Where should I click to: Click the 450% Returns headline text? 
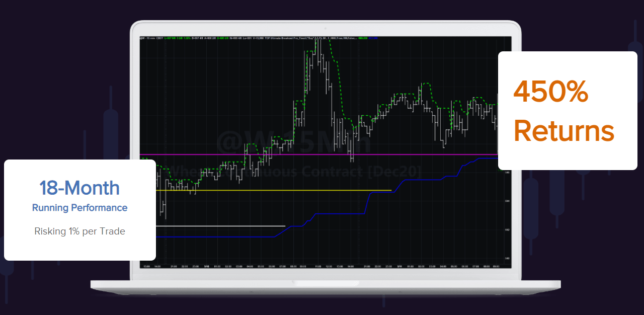(563, 112)
